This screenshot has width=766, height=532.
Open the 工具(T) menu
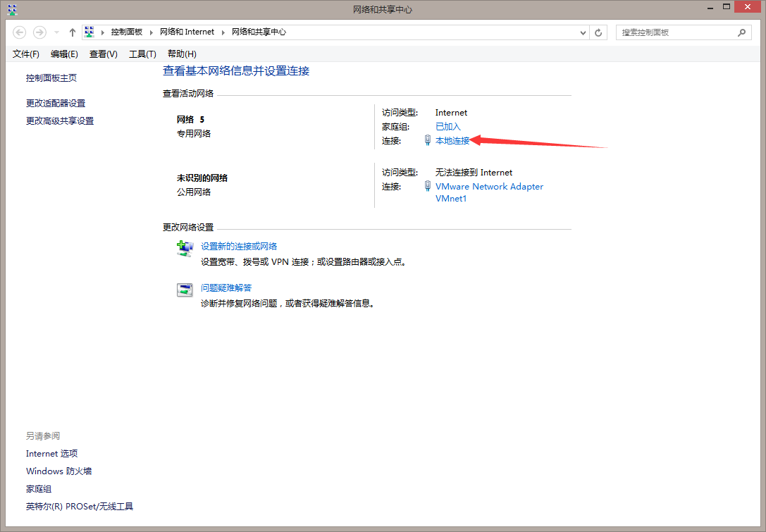(x=142, y=54)
